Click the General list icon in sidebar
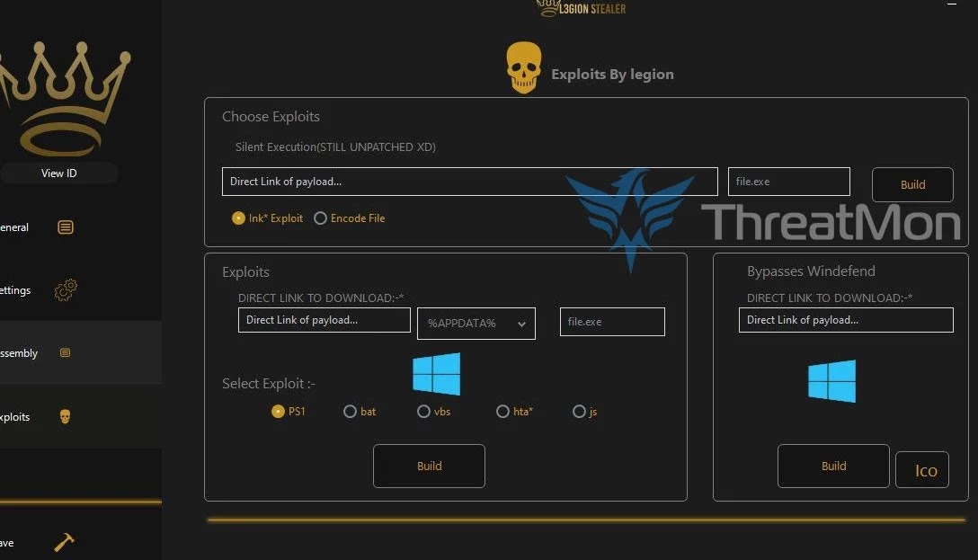This screenshot has width=978, height=560. [66, 227]
